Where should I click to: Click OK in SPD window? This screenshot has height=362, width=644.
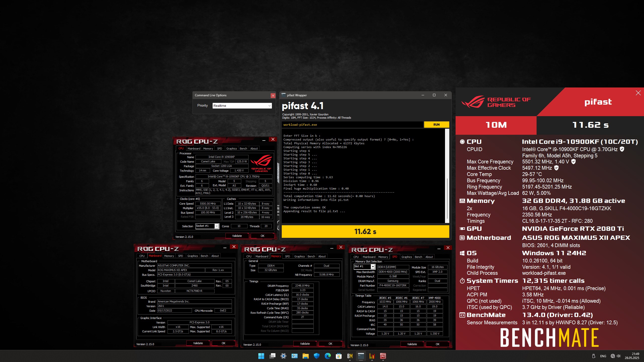tap(437, 344)
